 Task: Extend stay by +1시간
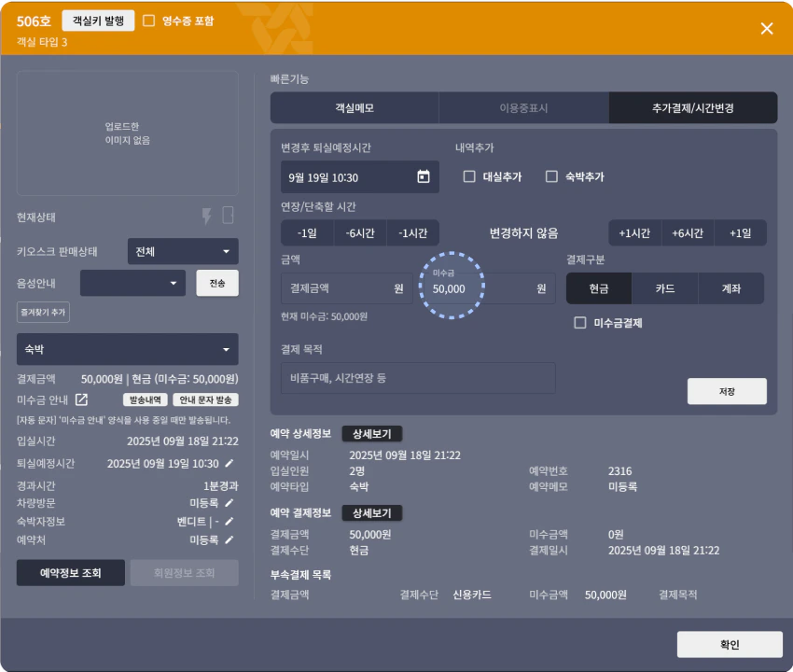coord(634,232)
